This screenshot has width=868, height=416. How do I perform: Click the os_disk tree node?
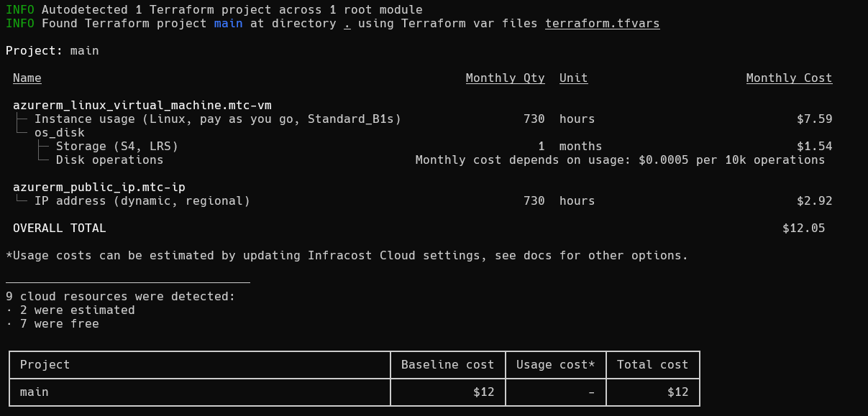pyautogui.click(x=59, y=133)
